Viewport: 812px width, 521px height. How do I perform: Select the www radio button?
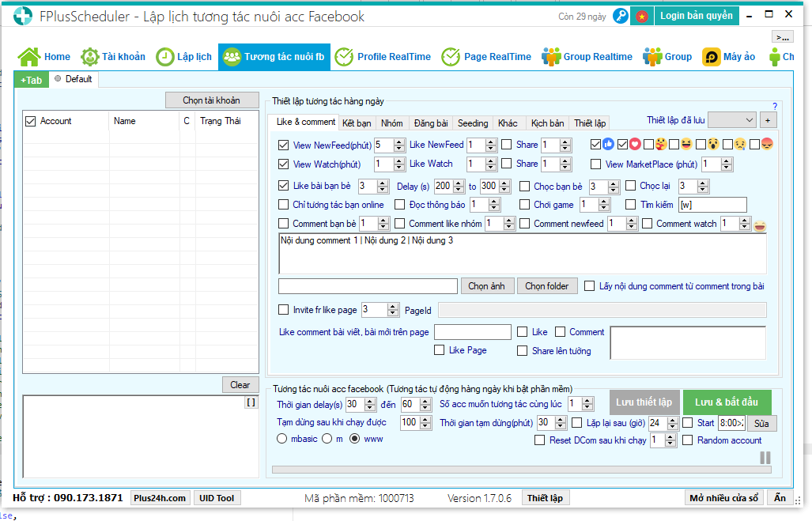(355, 439)
